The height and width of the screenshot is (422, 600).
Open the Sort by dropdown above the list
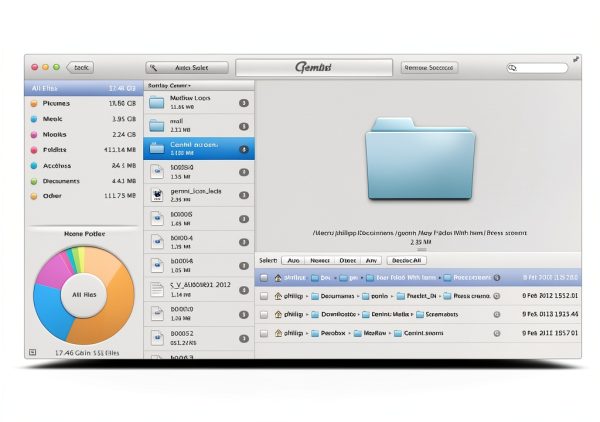(169, 86)
